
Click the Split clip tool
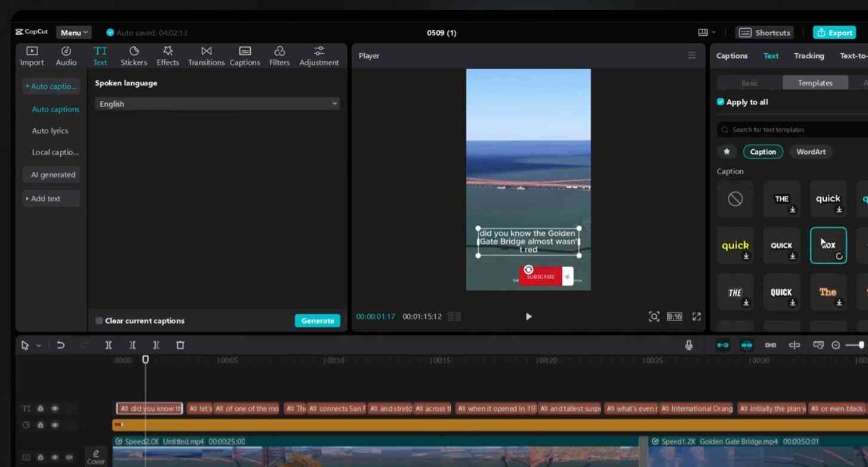pyautogui.click(x=108, y=345)
